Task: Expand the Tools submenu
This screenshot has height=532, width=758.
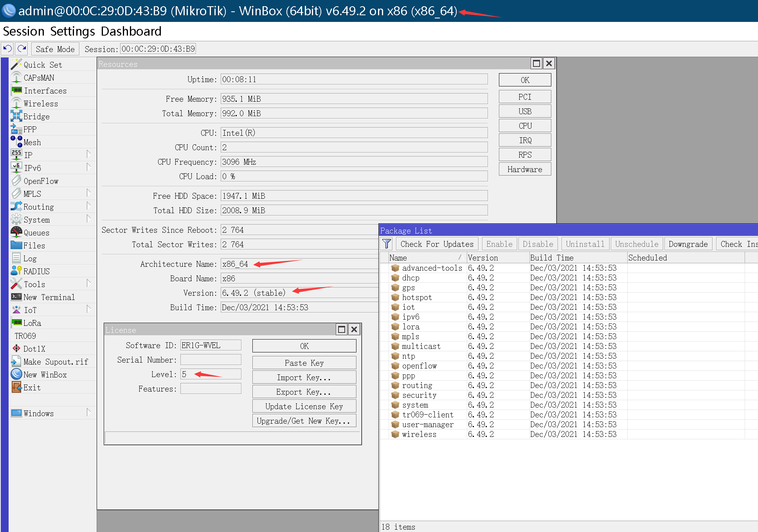Action: coord(89,284)
